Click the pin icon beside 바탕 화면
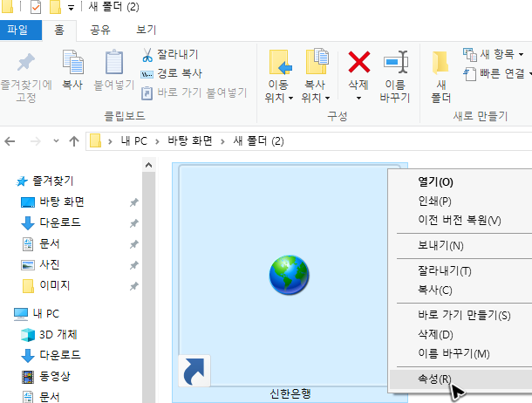Image resolution: width=532 pixels, height=403 pixels. (x=134, y=202)
